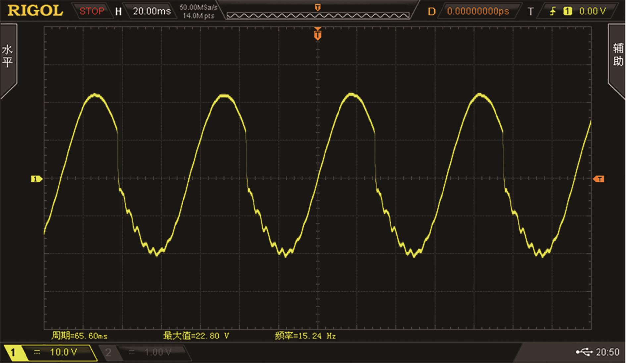The height and width of the screenshot is (364, 626).
Task: Click the 50.00MSa/s sample rate readout
Action: coord(198,7)
